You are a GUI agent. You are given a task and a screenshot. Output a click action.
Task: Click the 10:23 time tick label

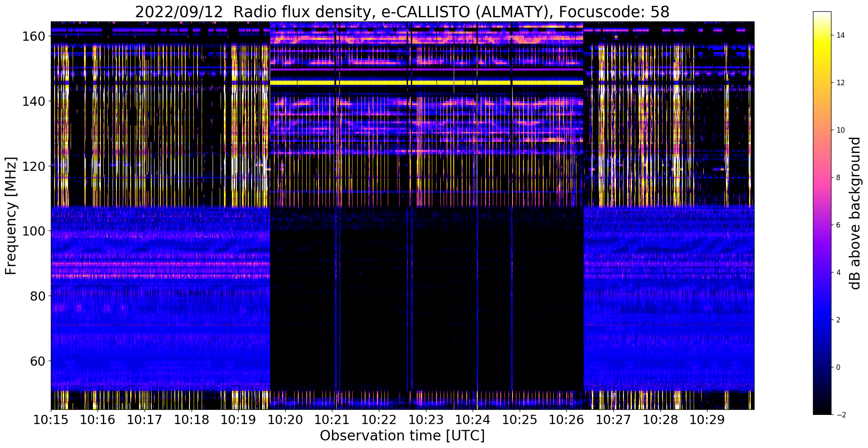(x=426, y=419)
